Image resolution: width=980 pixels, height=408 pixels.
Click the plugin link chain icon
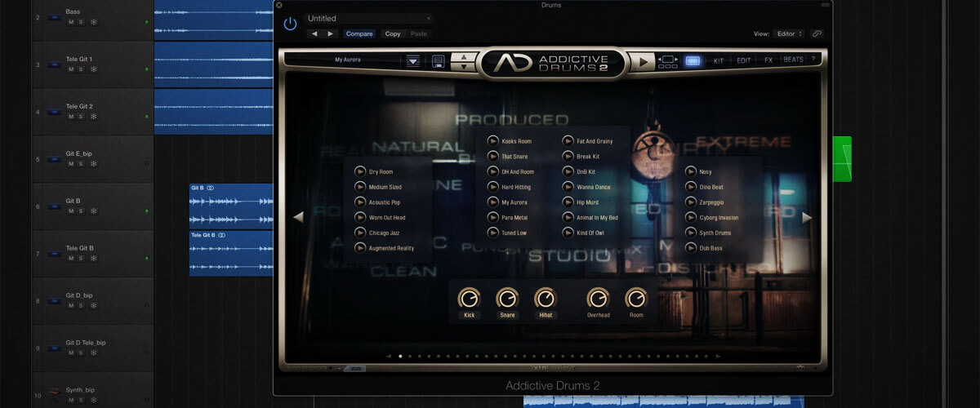coord(817,33)
